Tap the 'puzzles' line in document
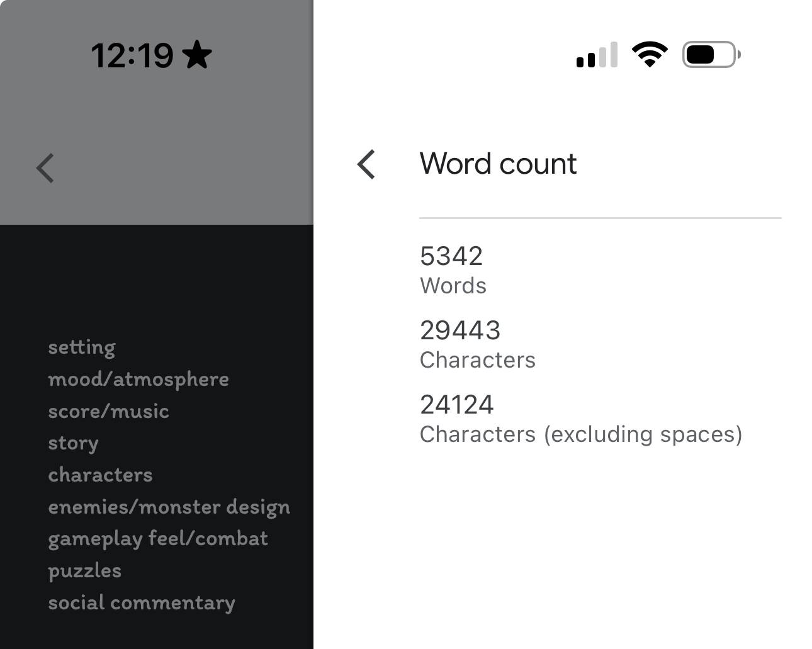Screen dimensions: 812x649 84,570
